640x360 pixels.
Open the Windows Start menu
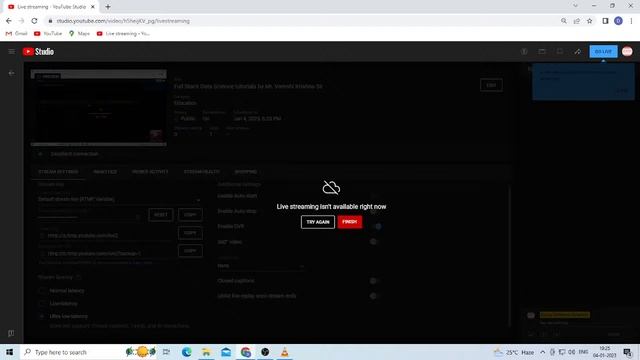click(9, 352)
